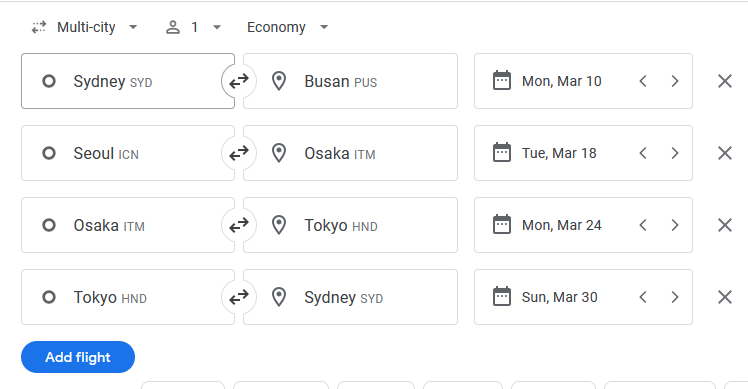Swap Tokyo HND and Sydney SYD

[239, 297]
